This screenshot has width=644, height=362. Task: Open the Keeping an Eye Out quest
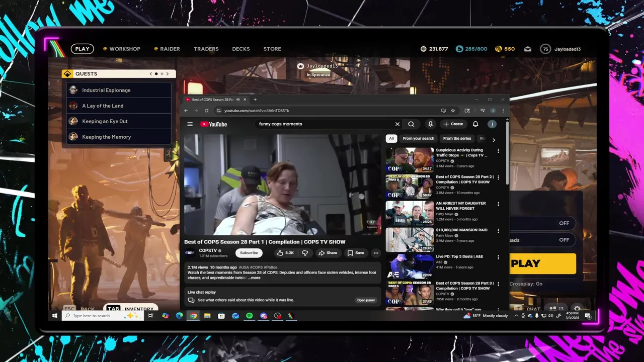coord(119,121)
